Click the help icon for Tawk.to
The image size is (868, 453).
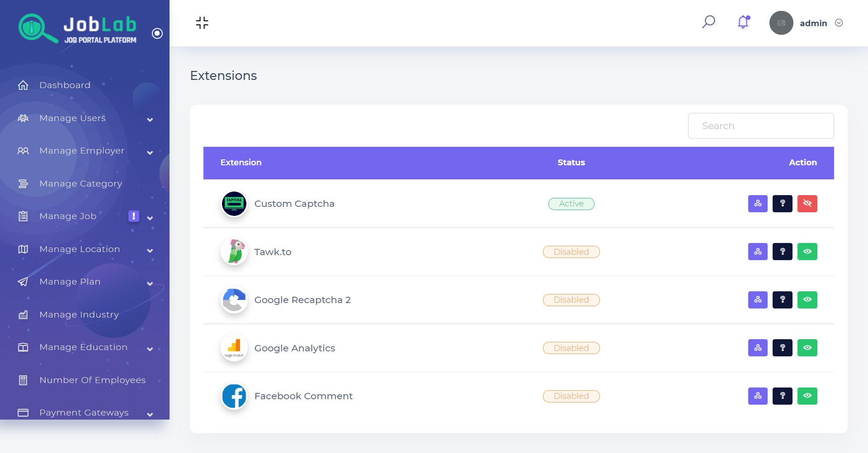pos(783,252)
